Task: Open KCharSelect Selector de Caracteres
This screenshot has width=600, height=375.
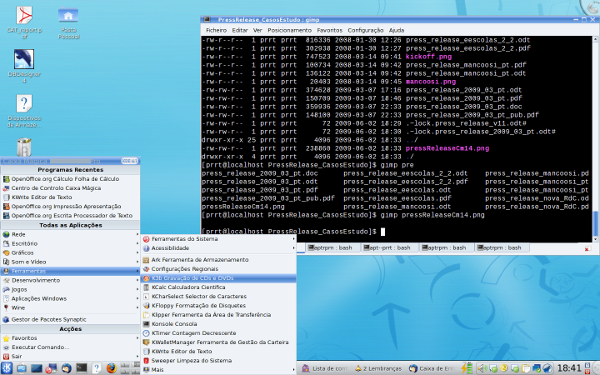Action: [x=219, y=297]
